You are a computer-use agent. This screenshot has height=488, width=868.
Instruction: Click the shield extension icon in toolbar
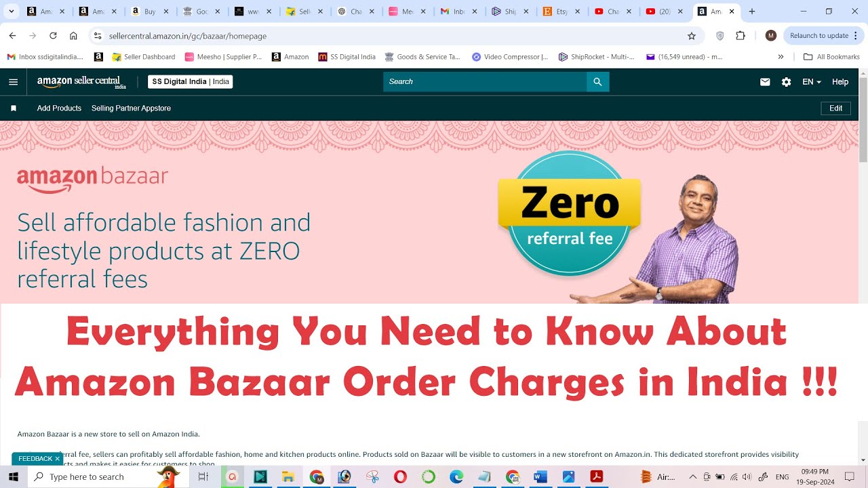click(720, 36)
